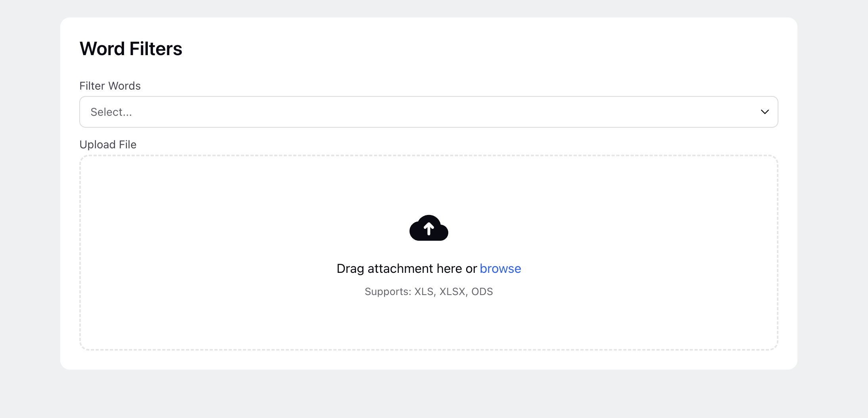This screenshot has height=418, width=868.
Task: Click empty area of drop zone below supported formats
Action: click(429, 323)
